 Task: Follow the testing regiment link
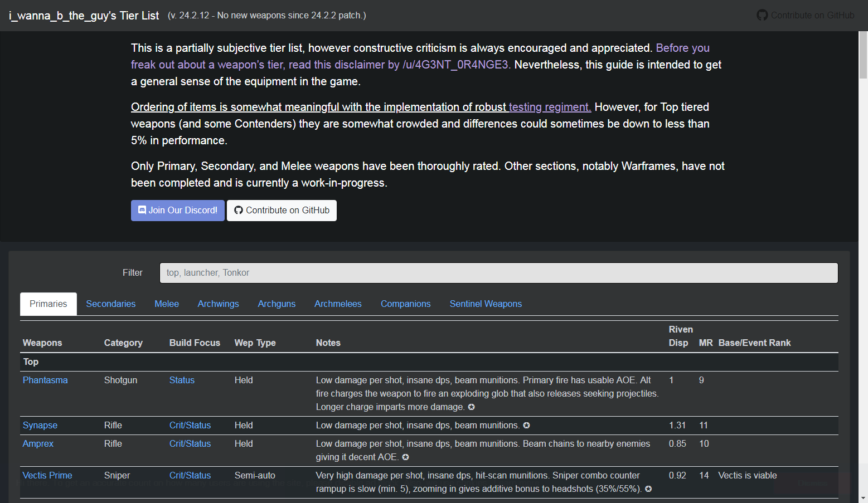click(550, 107)
